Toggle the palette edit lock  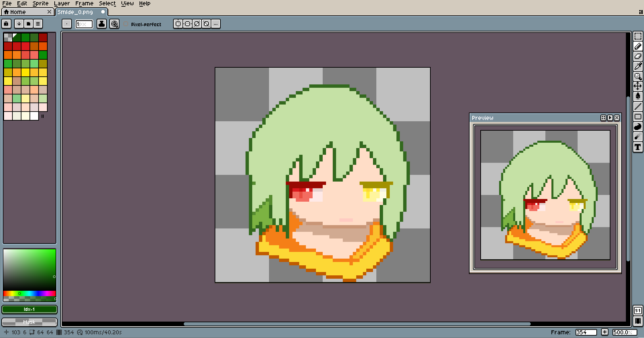(x=6, y=24)
